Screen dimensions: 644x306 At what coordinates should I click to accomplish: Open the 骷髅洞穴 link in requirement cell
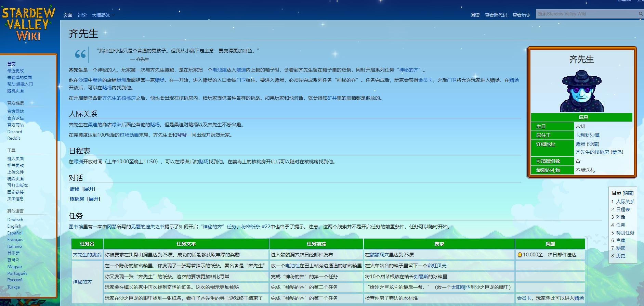pyautogui.click(x=379, y=255)
